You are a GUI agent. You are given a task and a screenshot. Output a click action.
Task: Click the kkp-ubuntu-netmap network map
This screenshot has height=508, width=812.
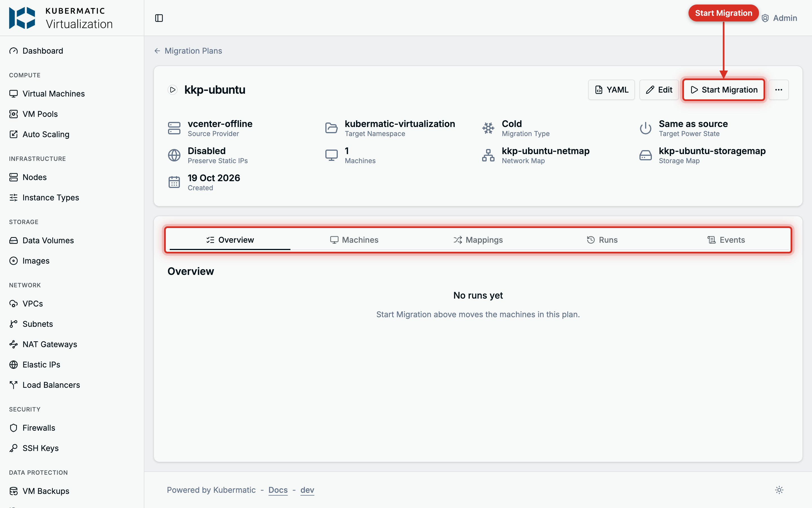point(546,151)
